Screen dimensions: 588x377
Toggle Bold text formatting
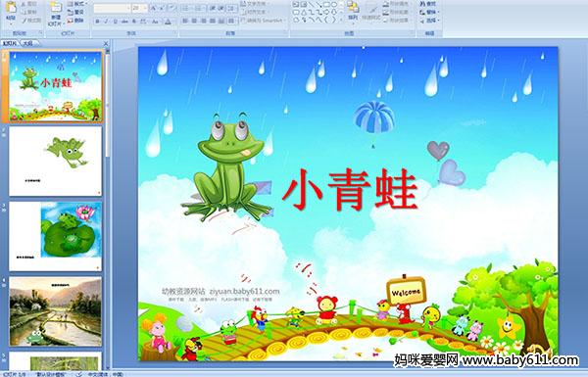click(x=97, y=22)
